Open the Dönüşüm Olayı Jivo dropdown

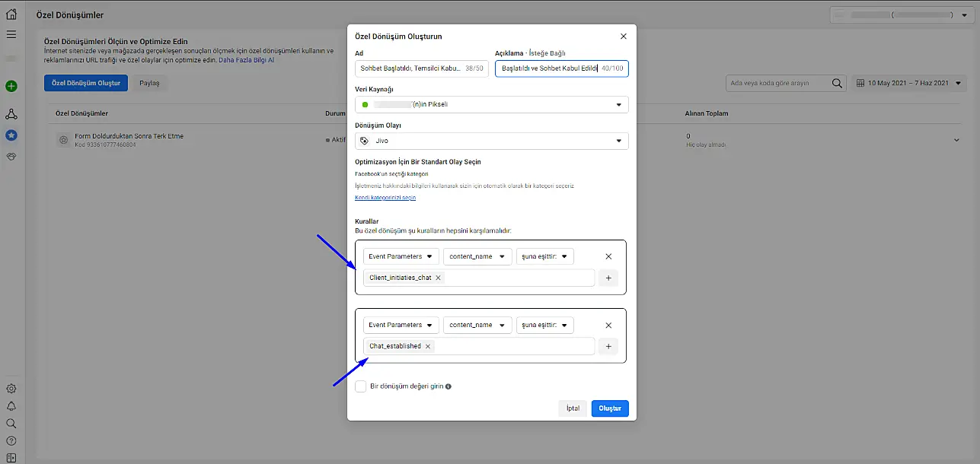(x=491, y=141)
